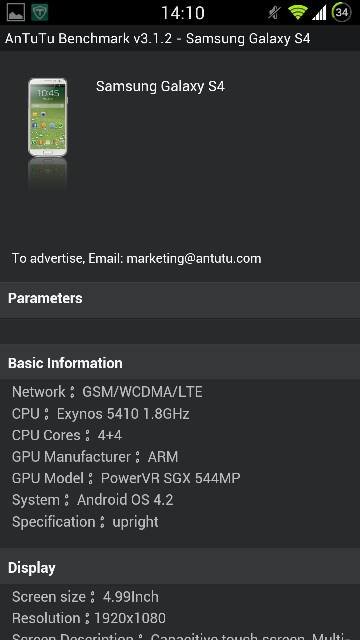Viewport: 360px width, 640px height.
Task: Tap the AnTuTu Benchmark v3.1.2 title bar
Action: pyautogui.click(x=180, y=39)
